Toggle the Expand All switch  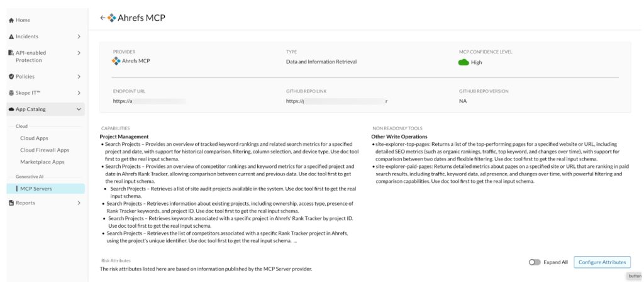coord(535,262)
